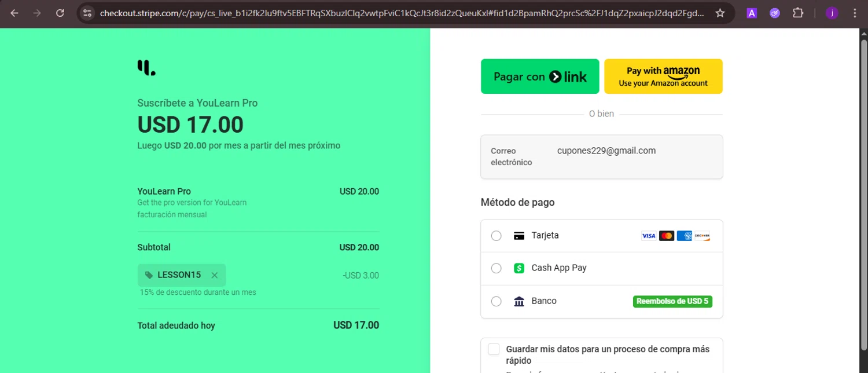
Task: Click the Visa card logo
Action: (649, 236)
